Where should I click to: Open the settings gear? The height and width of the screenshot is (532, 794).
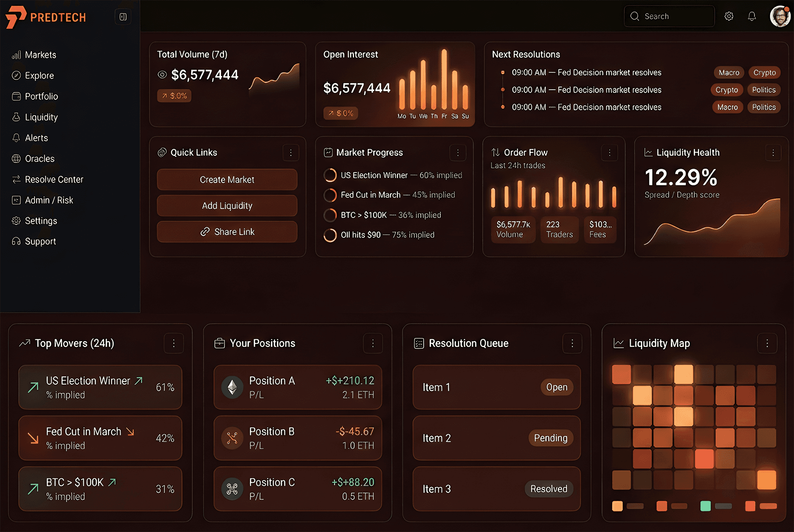tap(729, 16)
